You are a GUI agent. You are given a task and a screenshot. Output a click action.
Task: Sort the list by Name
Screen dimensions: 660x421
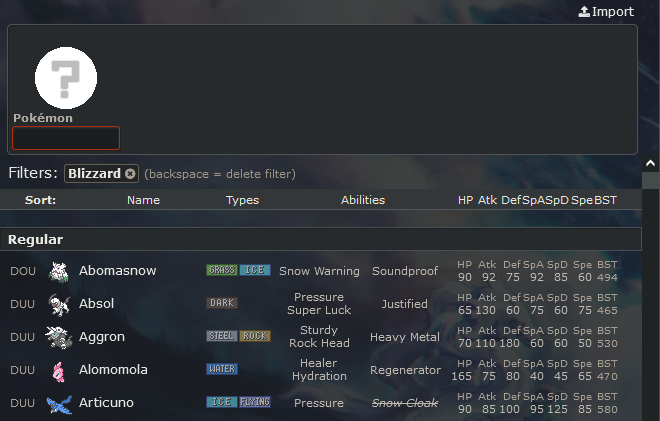click(x=143, y=200)
